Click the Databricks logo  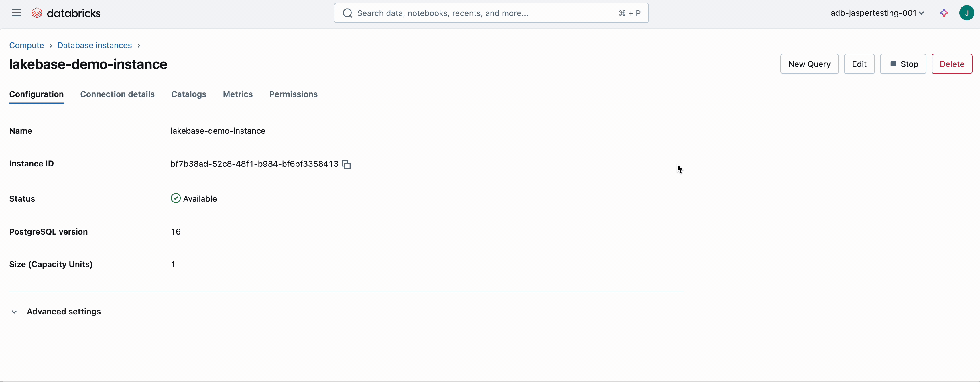click(x=66, y=13)
